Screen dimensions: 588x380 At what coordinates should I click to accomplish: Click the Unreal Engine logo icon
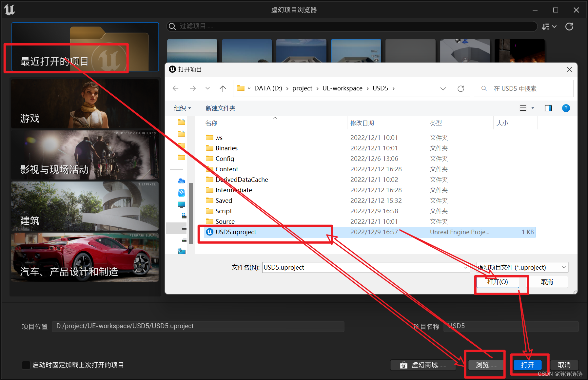(x=10, y=10)
